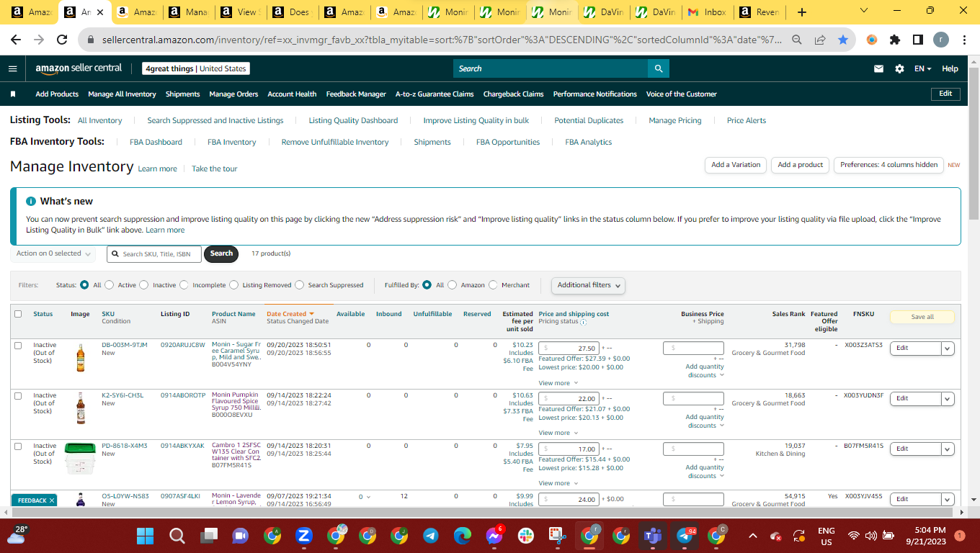Click the search magnifier button in header
980x553 pixels.
658,68
